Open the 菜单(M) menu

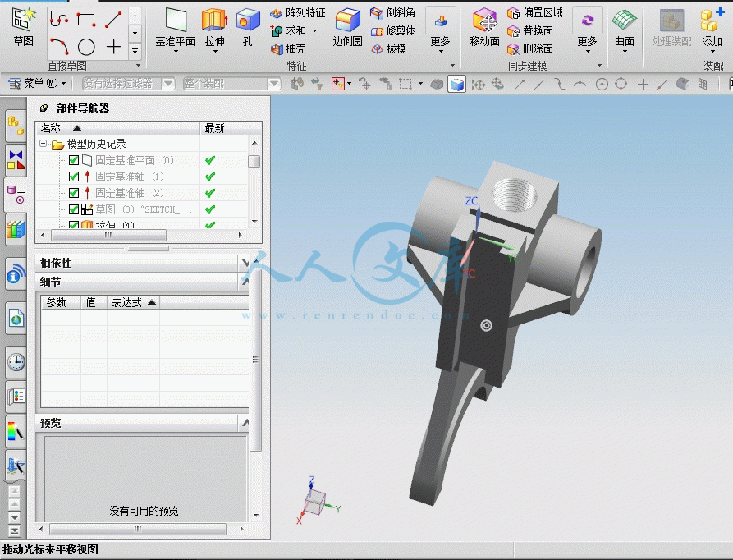[38, 84]
